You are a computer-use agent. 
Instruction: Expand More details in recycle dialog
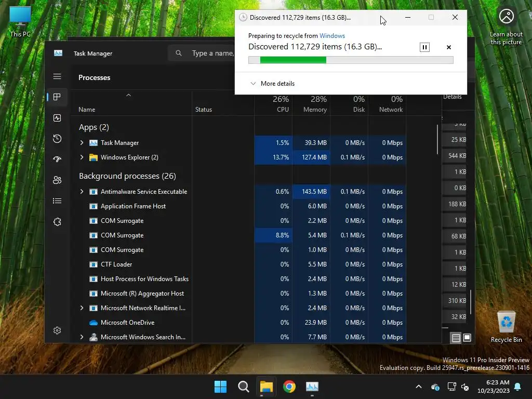coord(272,84)
